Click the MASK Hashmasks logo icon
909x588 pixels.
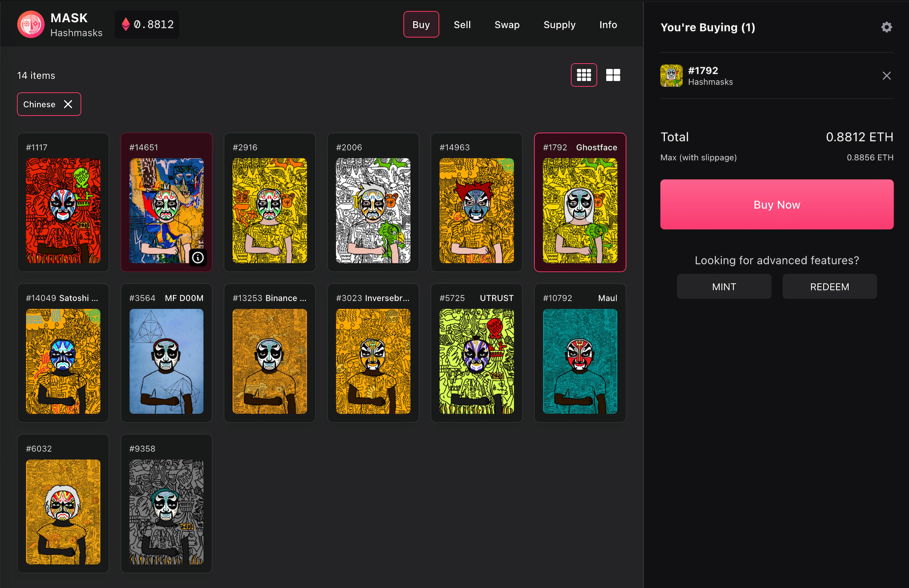(x=31, y=25)
